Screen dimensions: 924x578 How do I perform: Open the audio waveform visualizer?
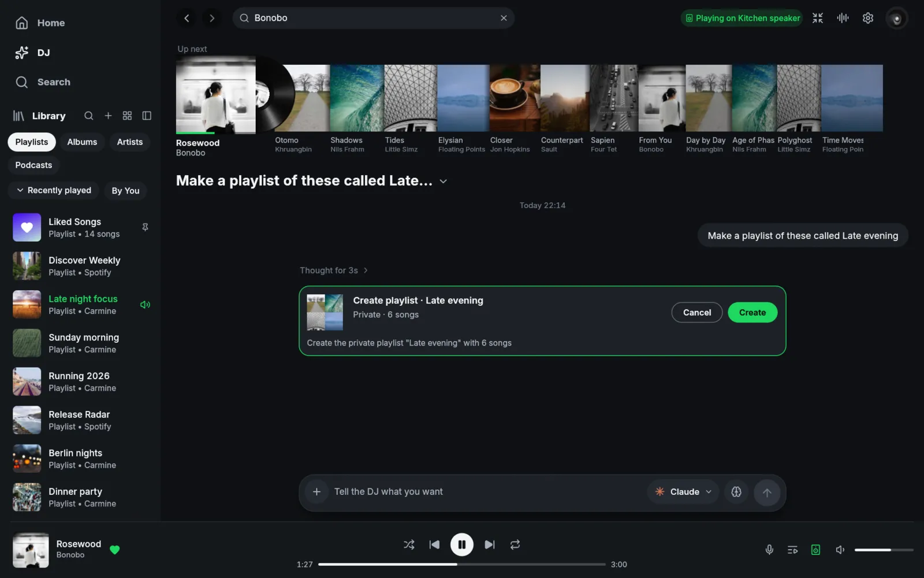(843, 18)
